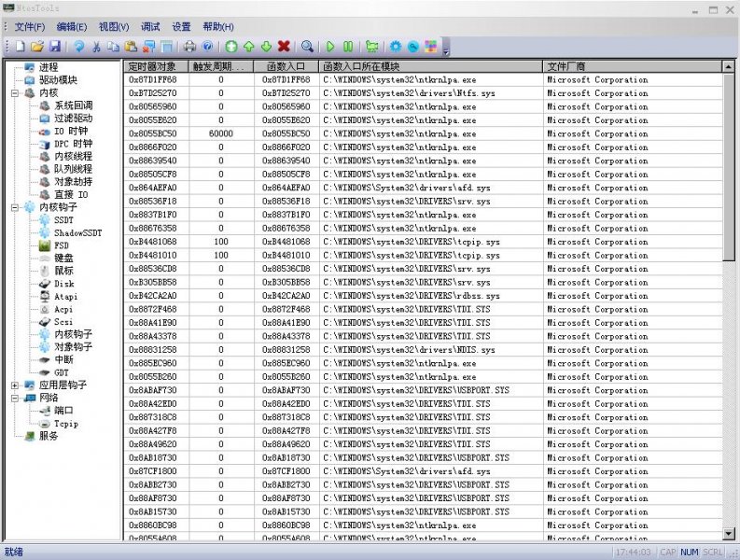The image size is (740, 560).
Task: Click the green Up arrow icon
Action: point(249,47)
